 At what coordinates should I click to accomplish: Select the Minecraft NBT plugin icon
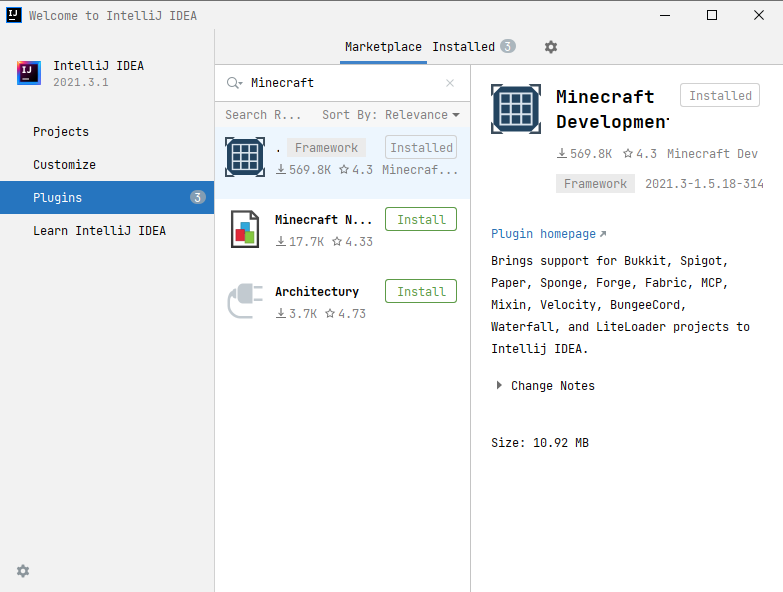(x=245, y=229)
